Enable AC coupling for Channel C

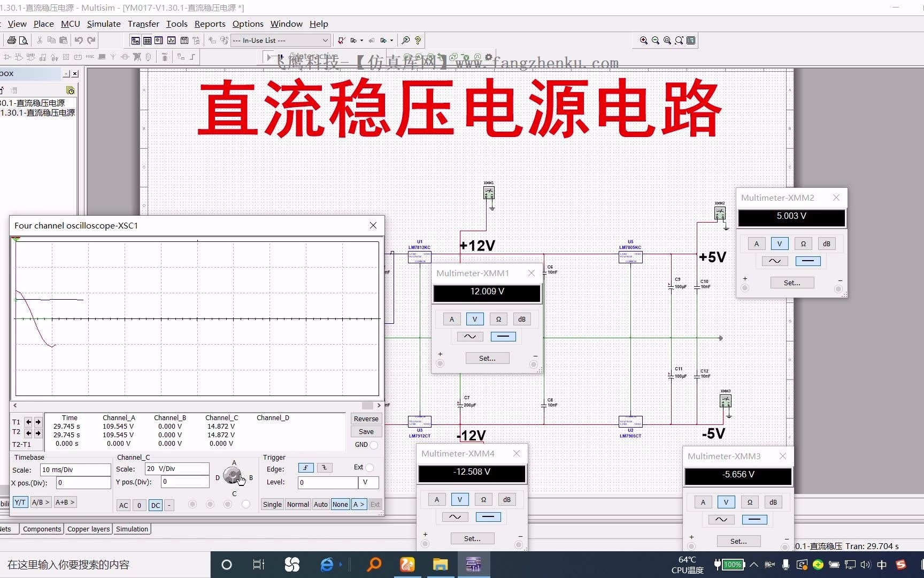click(124, 505)
